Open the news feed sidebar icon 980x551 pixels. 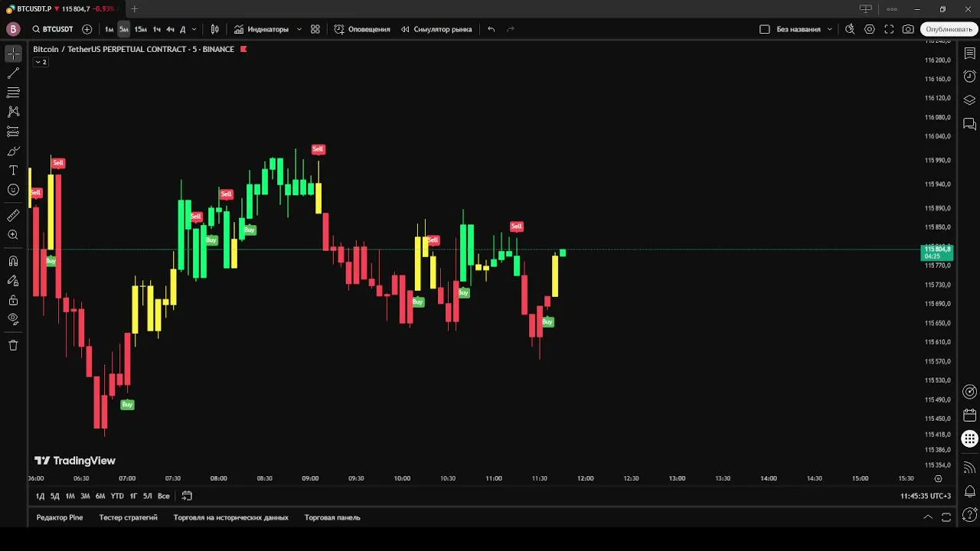[969, 468]
